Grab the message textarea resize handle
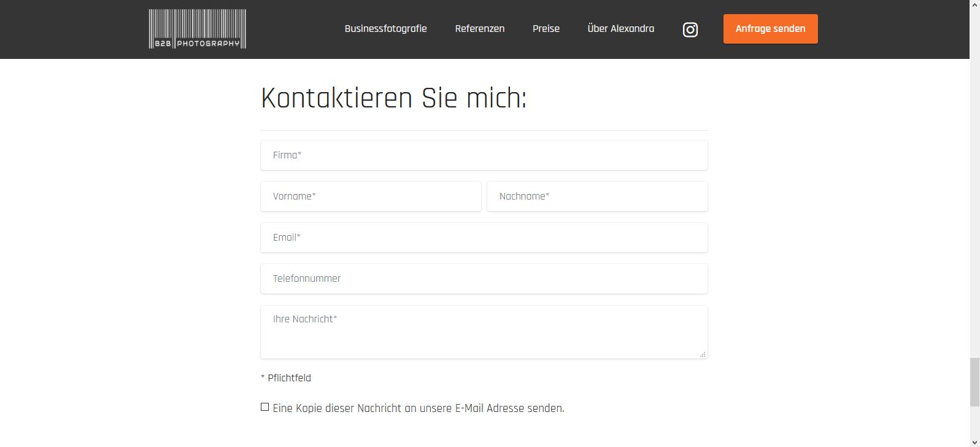 click(703, 354)
